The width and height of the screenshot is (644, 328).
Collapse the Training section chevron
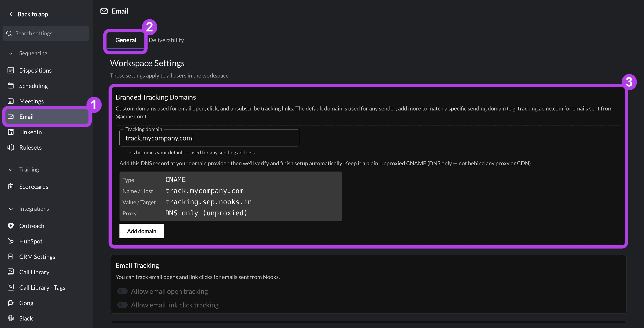11,170
